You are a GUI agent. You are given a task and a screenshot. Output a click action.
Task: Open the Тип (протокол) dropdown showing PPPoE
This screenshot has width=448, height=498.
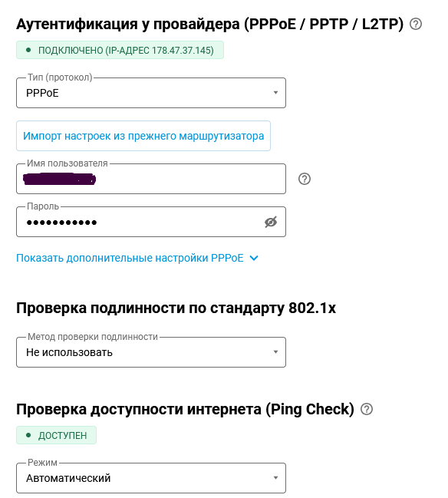(x=151, y=93)
